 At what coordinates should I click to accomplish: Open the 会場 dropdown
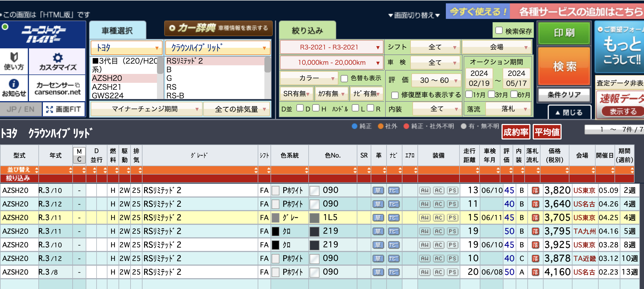pos(497,47)
